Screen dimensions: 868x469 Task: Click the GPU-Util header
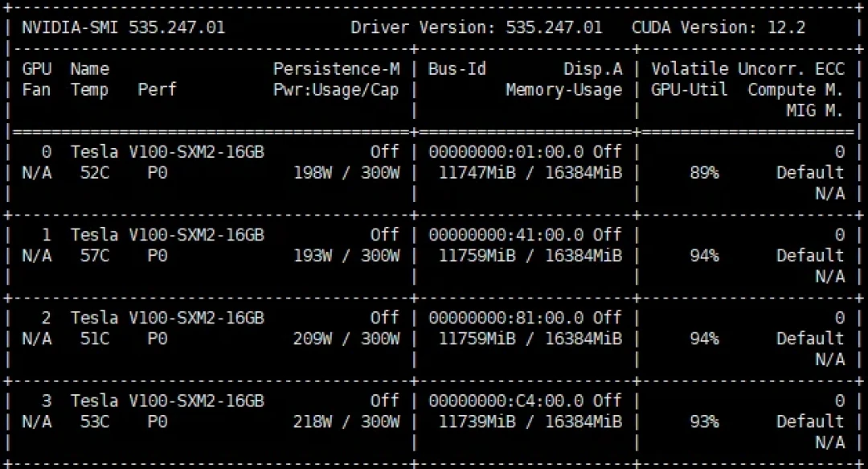point(690,90)
